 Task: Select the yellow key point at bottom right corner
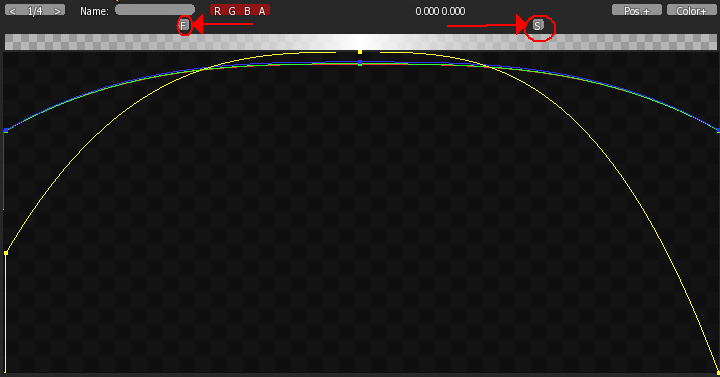pyautogui.click(x=718, y=372)
